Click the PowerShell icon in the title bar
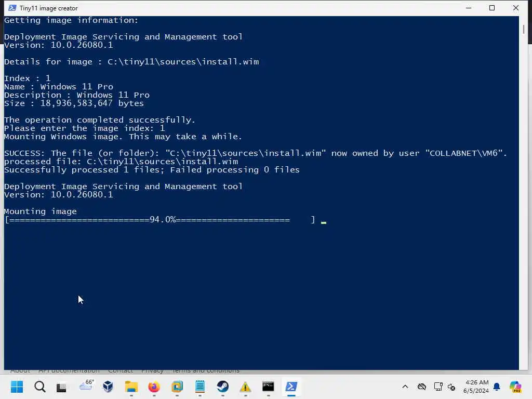Image resolution: width=532 pixels, height=399 pixels. (x=12, y=8)
